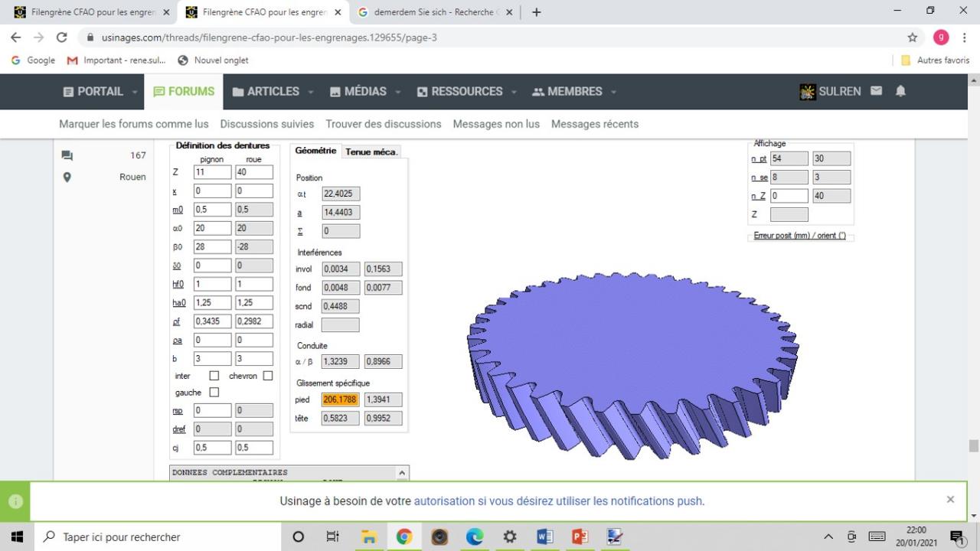The height and width of the screenshot is (551, 980).
Task: Open Cortana from the taskbar
Action: click(x=299, y=536)
